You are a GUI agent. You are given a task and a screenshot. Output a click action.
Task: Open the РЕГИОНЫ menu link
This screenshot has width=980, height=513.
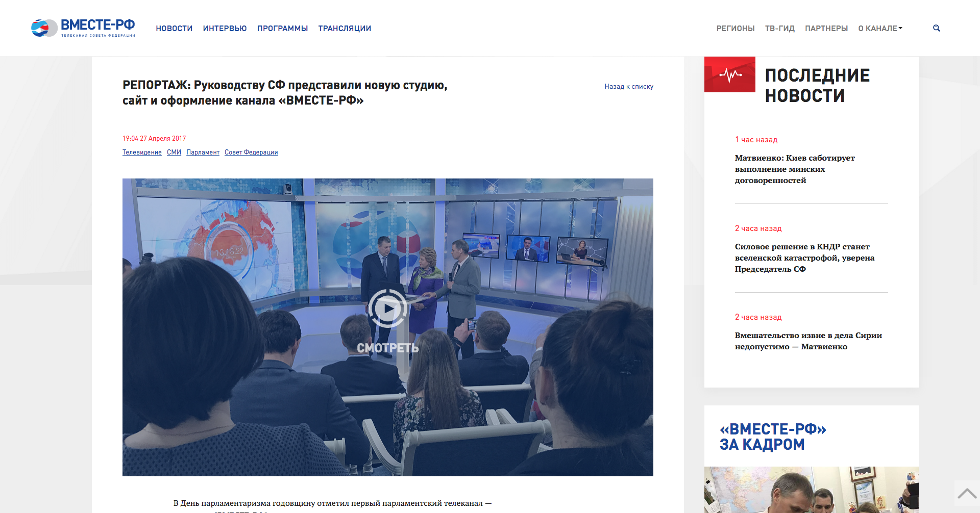tap(735, 29)
